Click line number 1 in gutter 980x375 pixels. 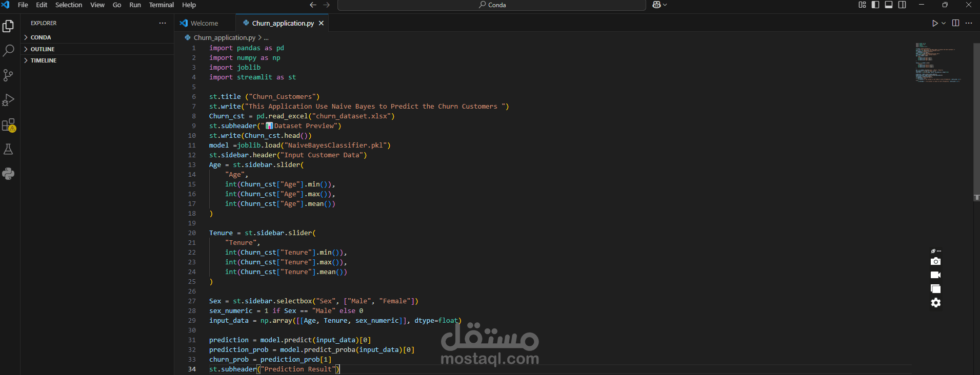pos(194,48)
